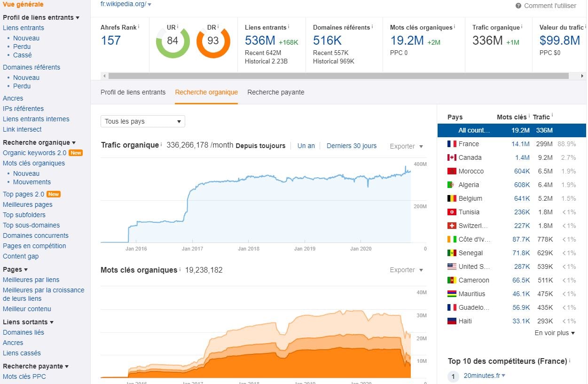Open Comment l'utiliser help link
This screenshot has width=588, height=384.
(x=550, y=6)
